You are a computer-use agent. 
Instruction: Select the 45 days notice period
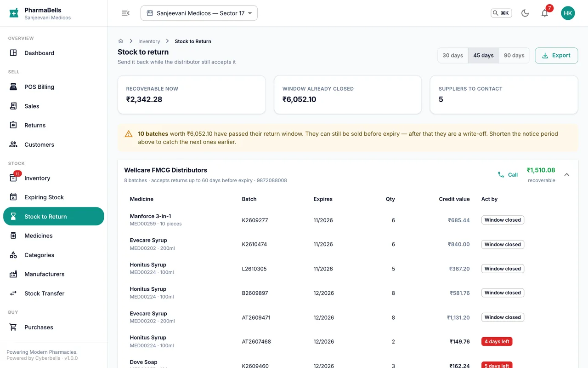pyautogui.click(x=483, y=55)
